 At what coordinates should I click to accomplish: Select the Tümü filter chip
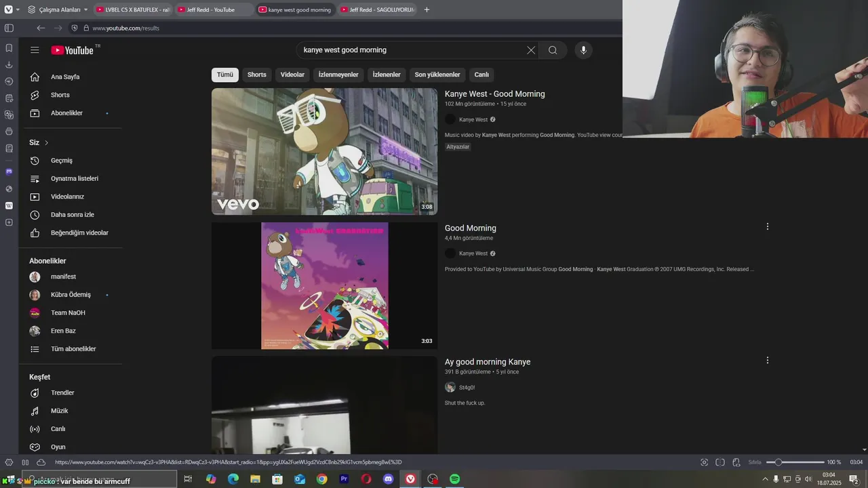[225, 75]
